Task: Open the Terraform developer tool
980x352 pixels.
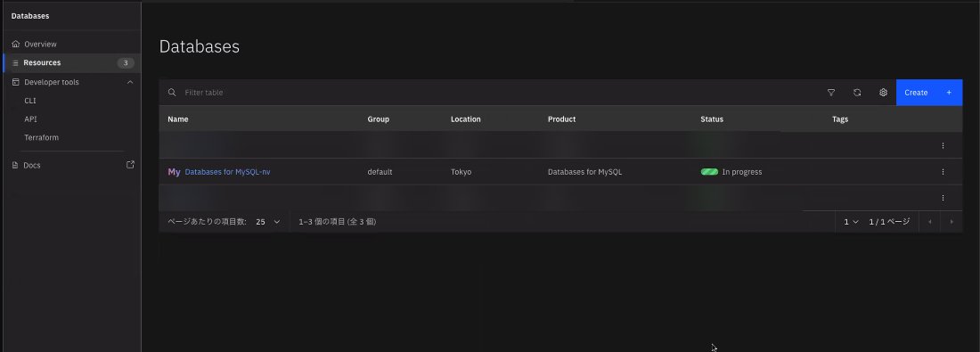Action: [41, 137]
